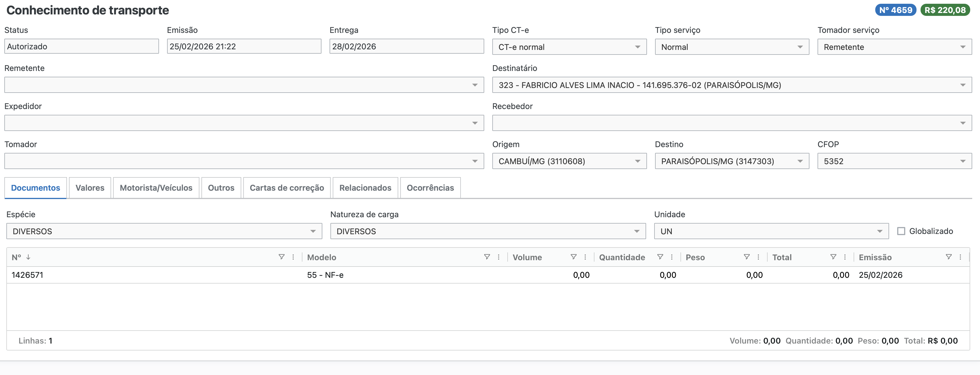Click the Entrega date field
Viewport: 980px width, 375px height.
[x=406, y=46]
